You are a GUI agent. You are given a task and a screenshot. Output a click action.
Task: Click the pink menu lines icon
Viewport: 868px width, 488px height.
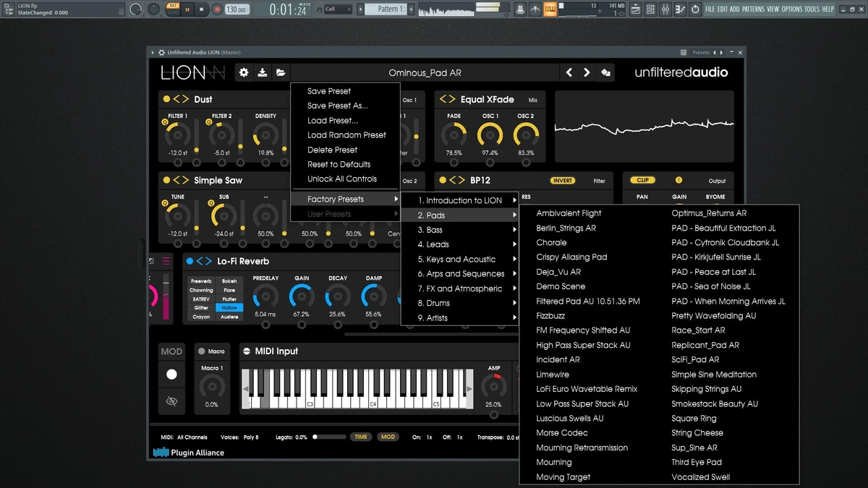click(x=166, y=261)
